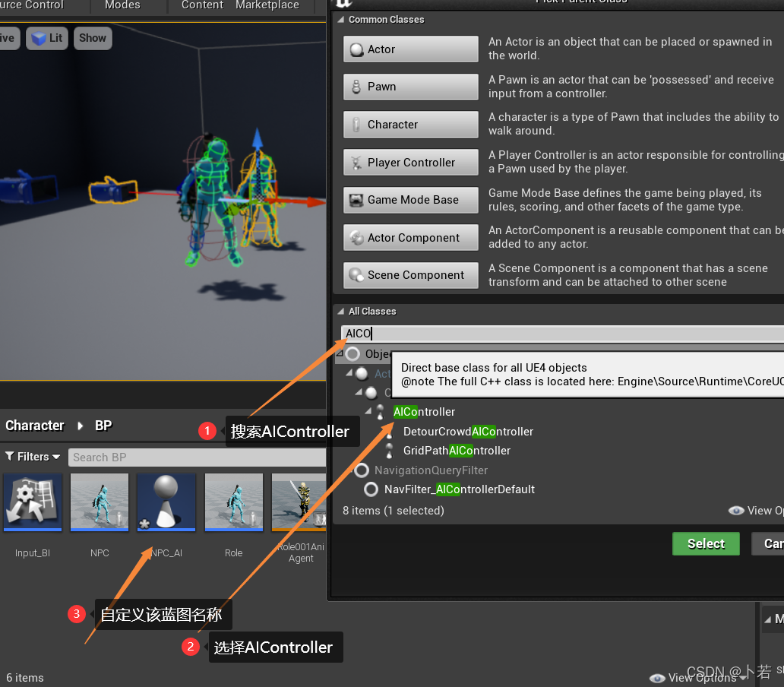Expand breadcrumb arrow after Character
The height and width of the screenshot is (687, 784).
pyautogui.click(x=80, y=426)
